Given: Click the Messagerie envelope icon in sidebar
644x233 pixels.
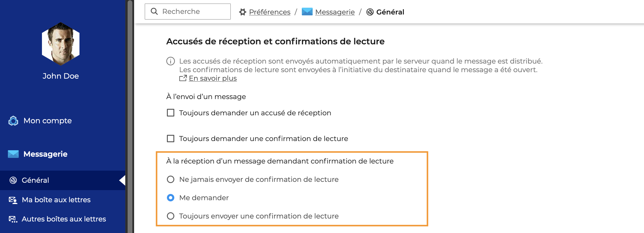Looking at the screenshot, I should coord(13,154).
